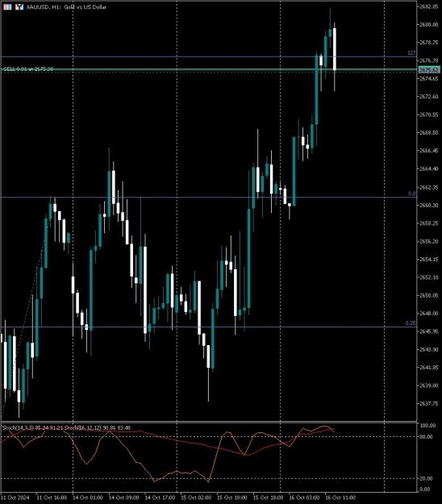Click the 2639.80 price scale value
442x504 pixels.
click(429, 385)
